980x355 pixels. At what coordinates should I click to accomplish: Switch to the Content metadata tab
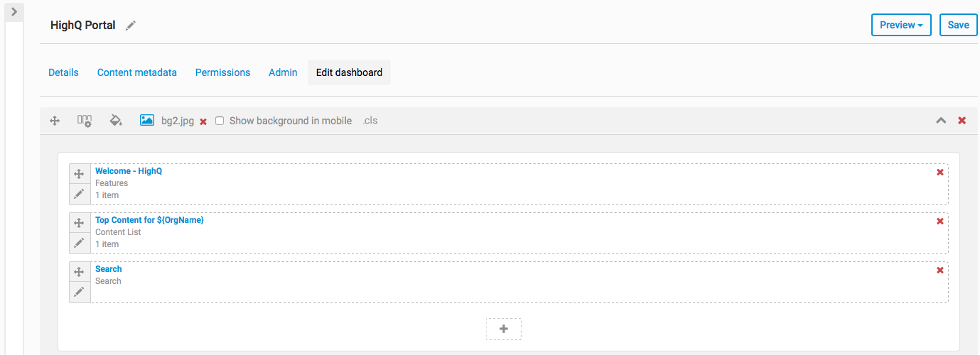tap(137, 72)
